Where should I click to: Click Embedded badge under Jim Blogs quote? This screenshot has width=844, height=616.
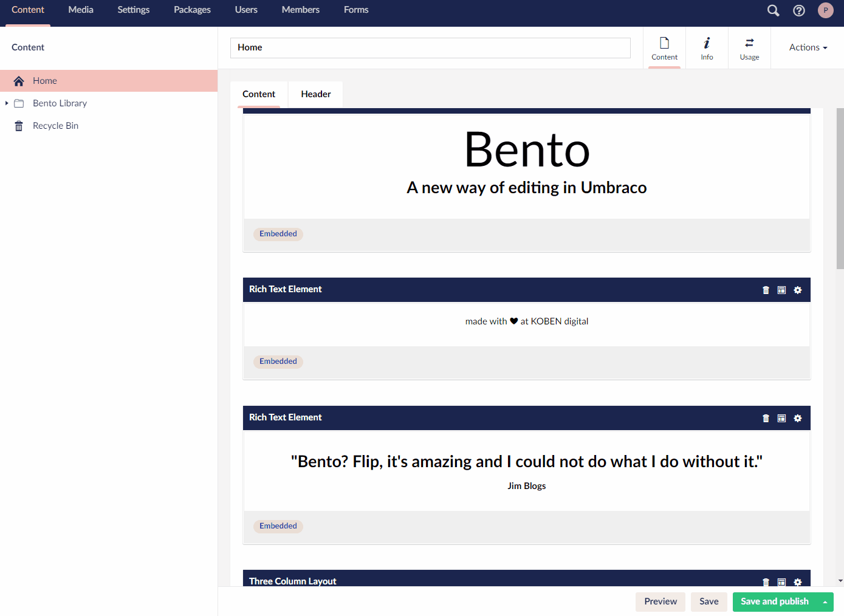coord(278,526)
